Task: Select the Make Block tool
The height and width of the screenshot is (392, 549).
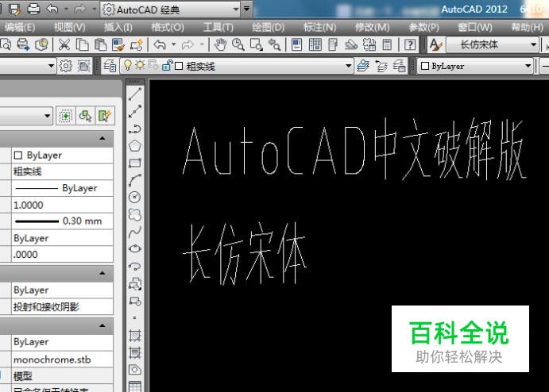Action: tap(135, 301)
